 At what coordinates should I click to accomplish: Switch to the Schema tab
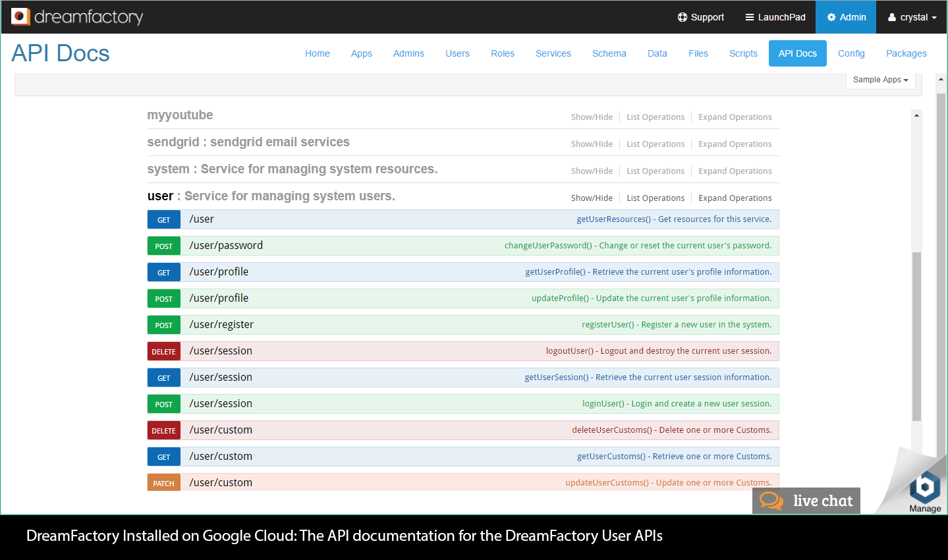click(x=609, y=53)
